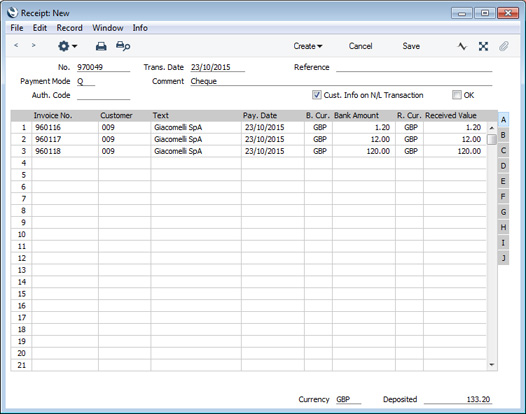Go to the previous record arrow
This screenshot has width=526, height=414.
pos(16,46)
